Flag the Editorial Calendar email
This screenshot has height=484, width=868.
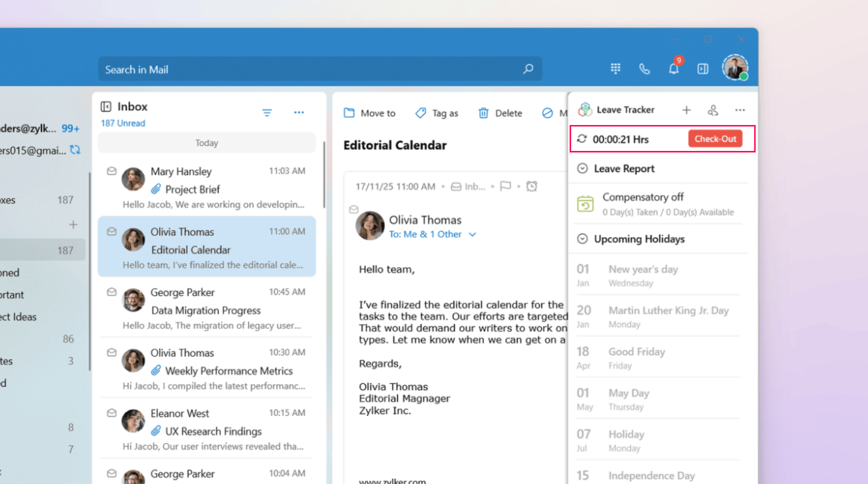(x=506, y=186)
